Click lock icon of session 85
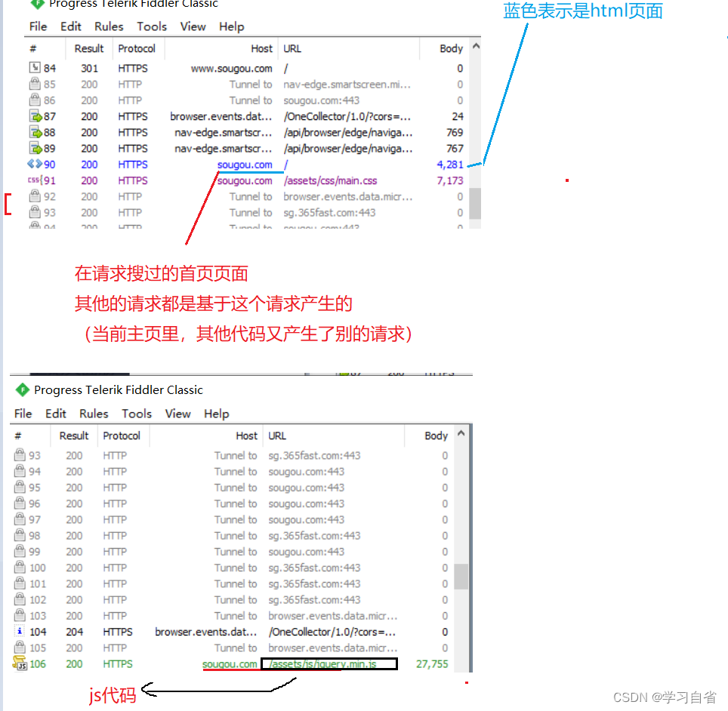This screenshot has height=711, width=728. click(35, 84)
